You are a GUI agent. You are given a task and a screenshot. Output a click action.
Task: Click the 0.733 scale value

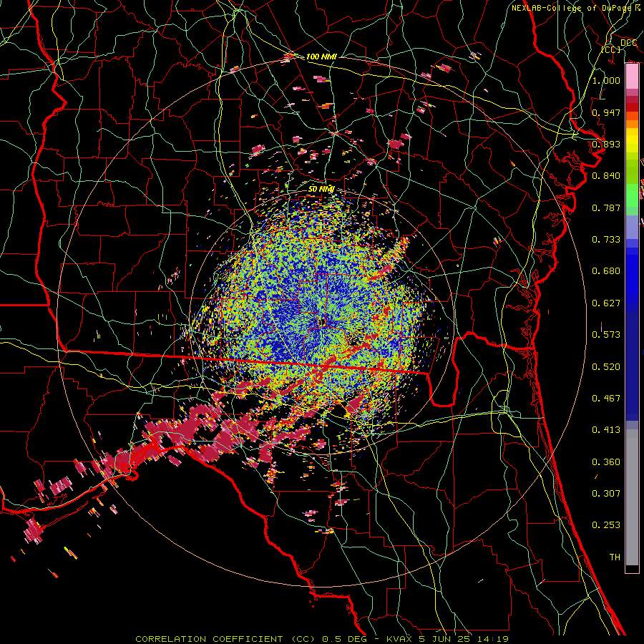click(x=606, y=240)
